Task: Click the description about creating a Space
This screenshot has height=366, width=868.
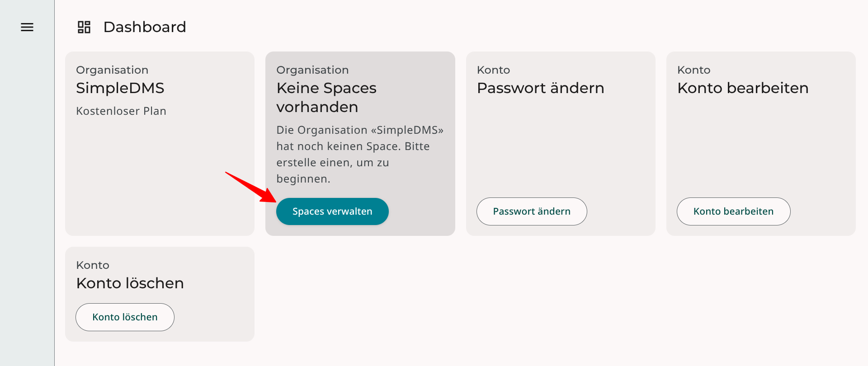Action: 359,155
